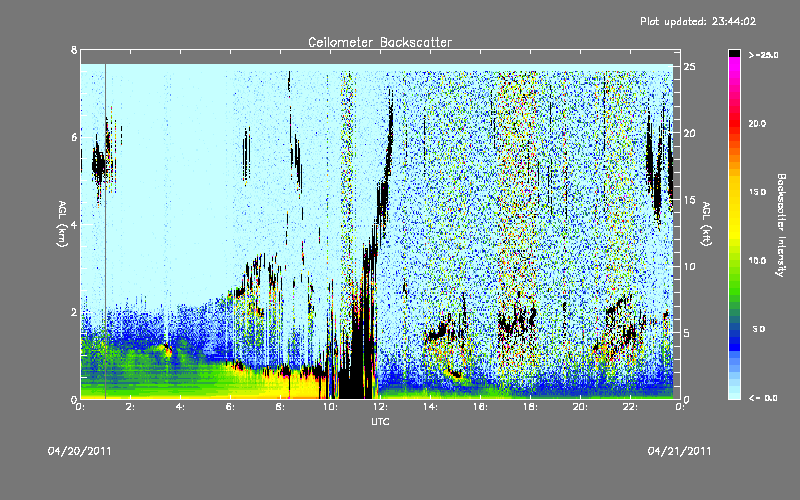Click the "22:" UTC hour tick label
This screenshot has height=500, width=800.
pos(630,407)
